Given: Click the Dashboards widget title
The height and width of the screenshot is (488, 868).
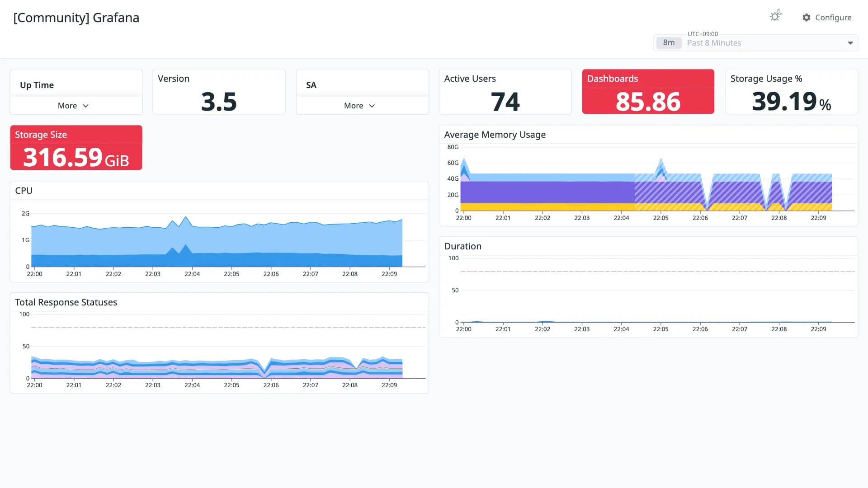Looking at the screenshot, I should tap(612, 79).
